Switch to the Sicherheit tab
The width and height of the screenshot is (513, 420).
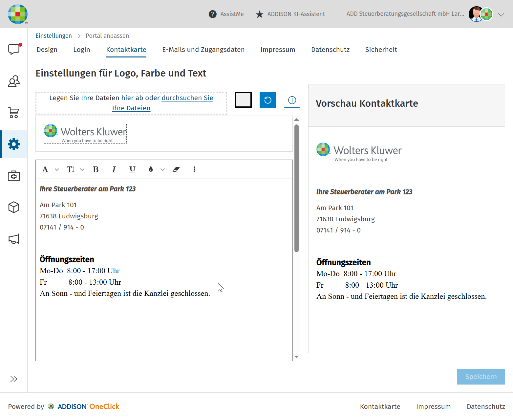pyautogui.click(x=381, y=50)
